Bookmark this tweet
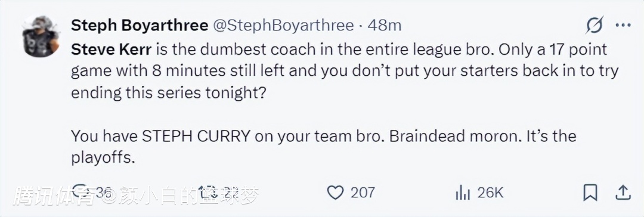 tap(590, 193)
